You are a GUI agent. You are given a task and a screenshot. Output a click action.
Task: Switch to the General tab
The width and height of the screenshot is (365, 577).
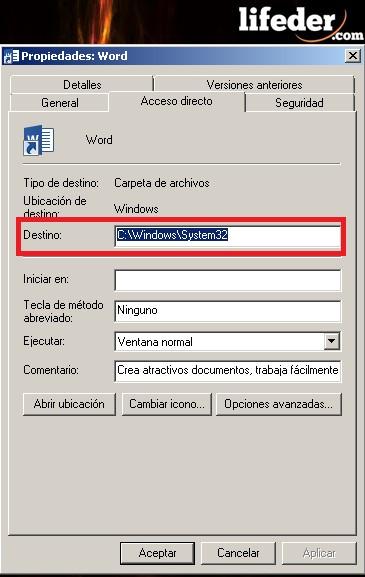point(60,102)
